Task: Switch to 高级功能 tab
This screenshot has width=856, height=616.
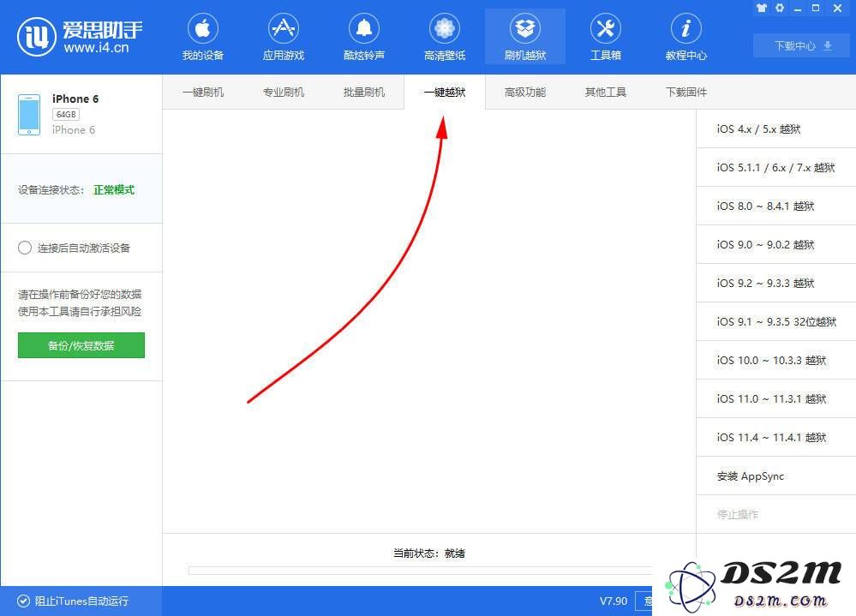Action: [x=525, y=93]
